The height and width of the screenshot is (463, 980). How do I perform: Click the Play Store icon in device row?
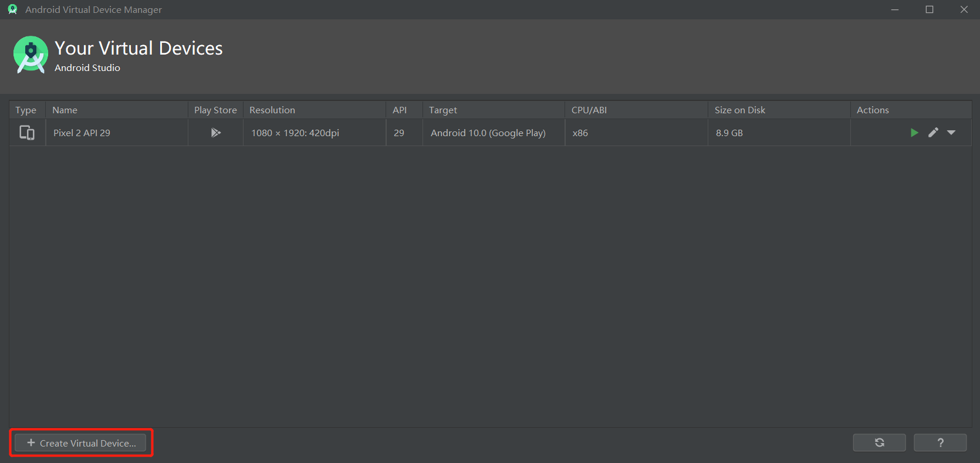pos(216,133)
